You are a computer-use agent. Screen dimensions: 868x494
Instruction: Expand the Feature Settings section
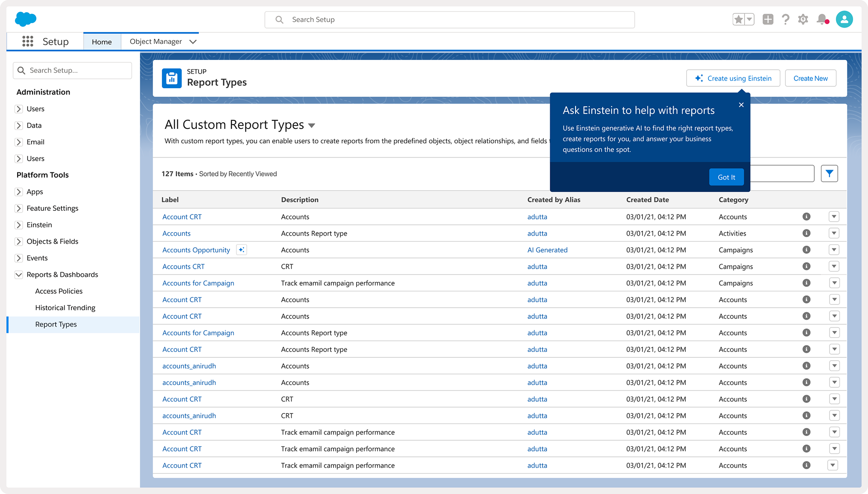point(19,209)
